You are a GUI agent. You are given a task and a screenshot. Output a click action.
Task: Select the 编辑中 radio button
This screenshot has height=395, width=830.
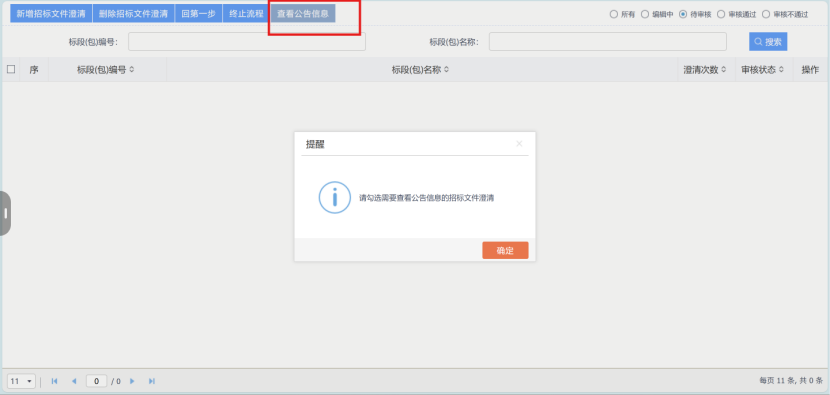(x=645, y=14)
